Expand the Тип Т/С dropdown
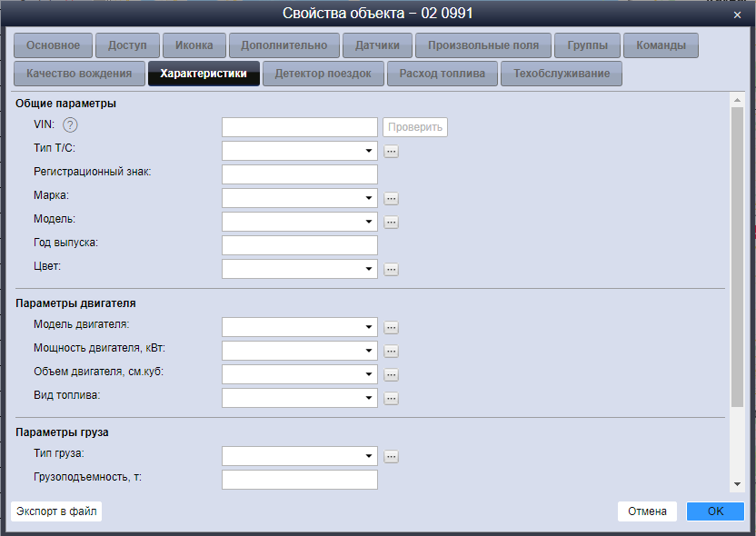 pyautogui.click(x=369, y=151)
